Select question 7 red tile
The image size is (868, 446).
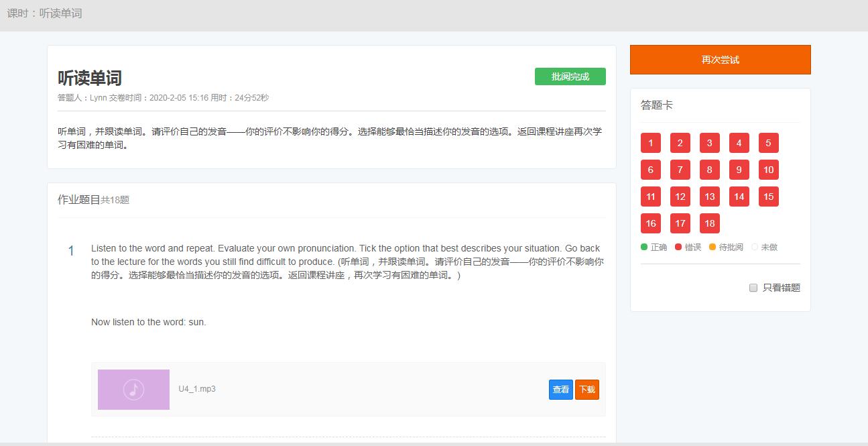[x=680, y=170]
